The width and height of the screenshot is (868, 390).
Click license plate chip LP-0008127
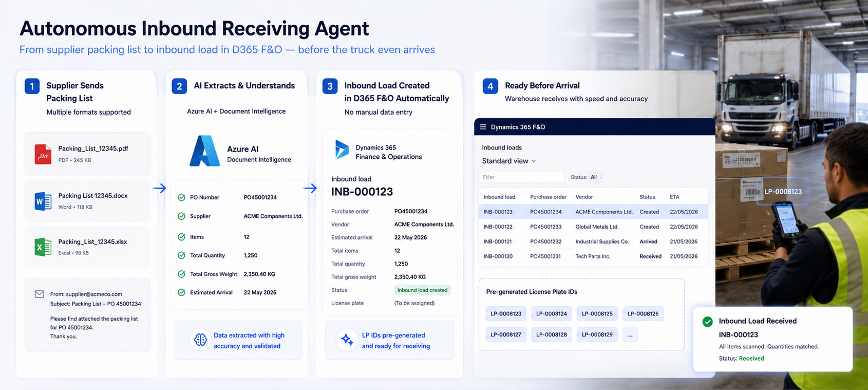tap(506, 335)
